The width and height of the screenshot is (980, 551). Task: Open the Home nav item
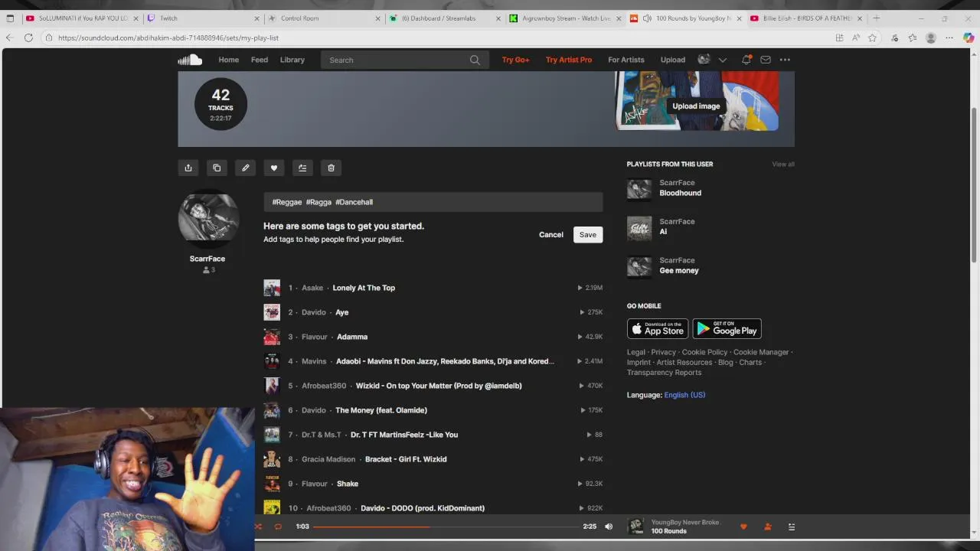coord(228,60)
